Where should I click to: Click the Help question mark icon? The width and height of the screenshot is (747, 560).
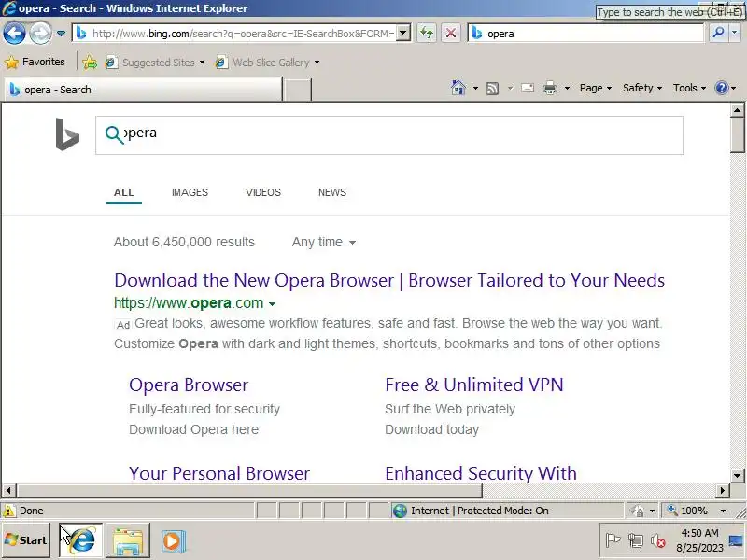click(722, 88)
